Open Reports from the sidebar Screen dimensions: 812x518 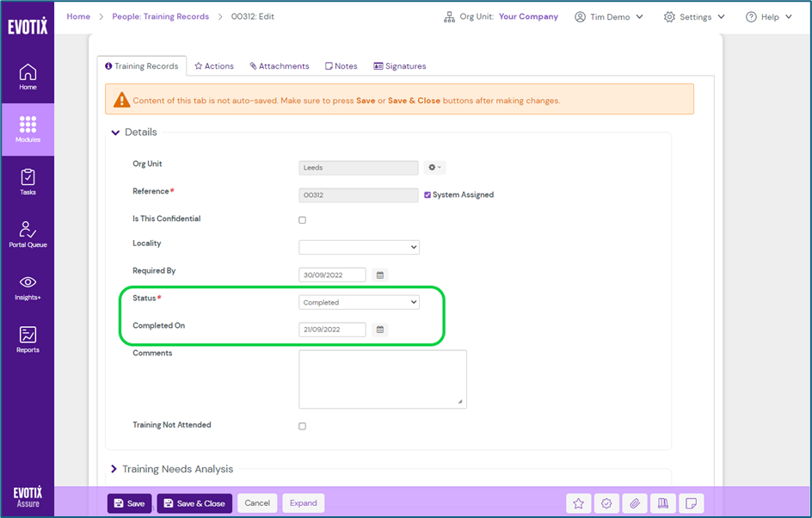(x=28, y=339)
